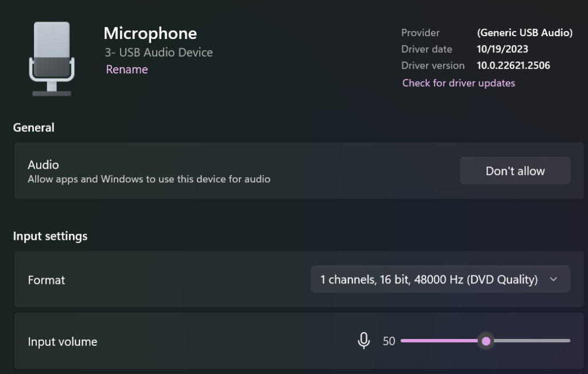Select Check for driver updates

458,83
